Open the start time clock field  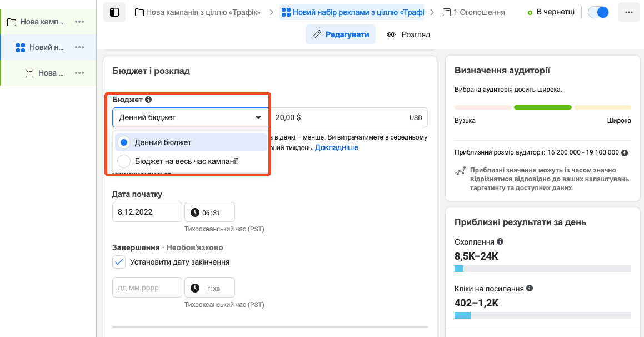(x=209, y=212)
